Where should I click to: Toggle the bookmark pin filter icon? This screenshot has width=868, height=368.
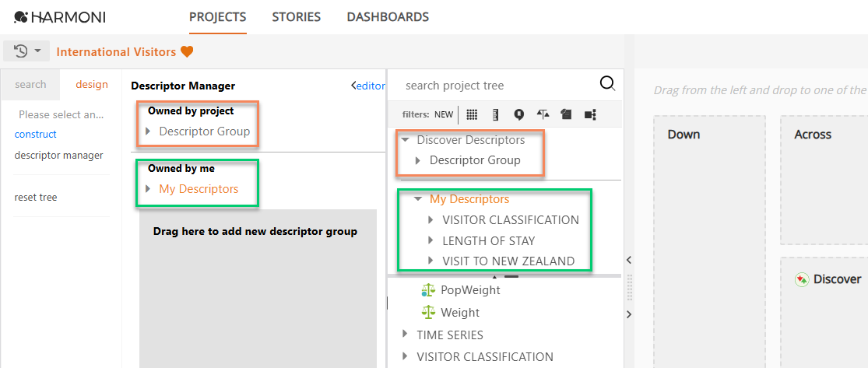518,114
